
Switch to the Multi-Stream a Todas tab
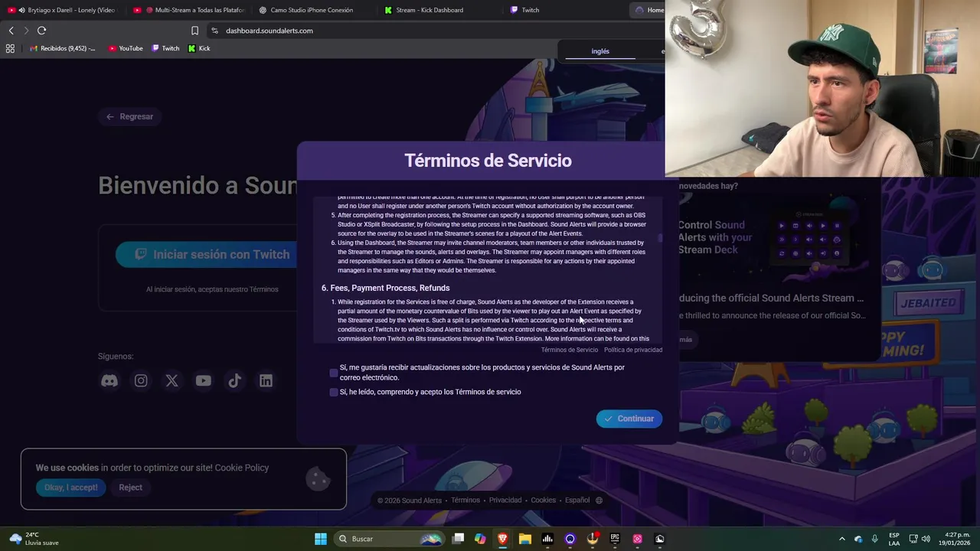pyautogui.click(x=189, y=10)
